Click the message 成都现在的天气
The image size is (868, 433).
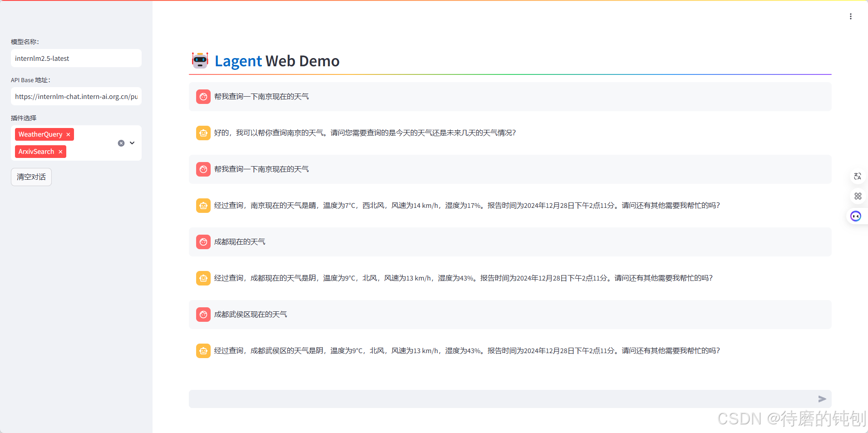(240, 242)
